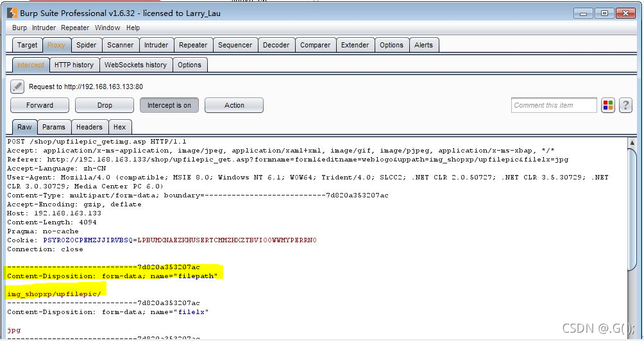Screen dimensions: 644x341
Task: Switch to the Intruder tab
Action: (156, 45)
